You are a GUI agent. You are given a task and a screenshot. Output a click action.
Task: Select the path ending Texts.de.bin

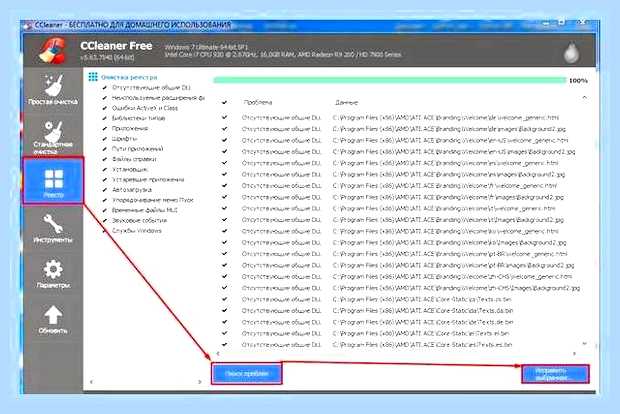click(423, 322)
